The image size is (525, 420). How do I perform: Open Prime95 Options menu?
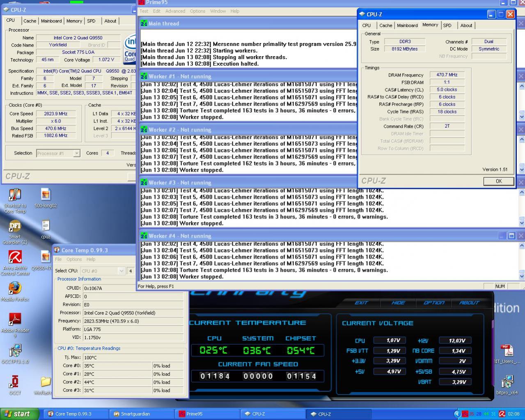coord(197,11)
